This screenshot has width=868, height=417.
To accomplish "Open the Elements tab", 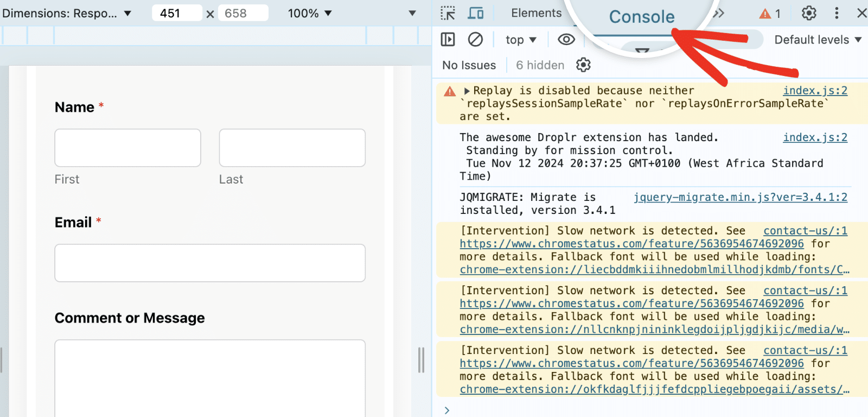I will coord(536,13).
